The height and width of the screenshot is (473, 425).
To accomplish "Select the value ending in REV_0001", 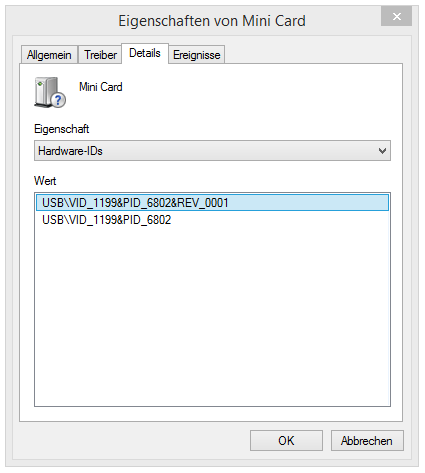I will click(x=212, y=203).
